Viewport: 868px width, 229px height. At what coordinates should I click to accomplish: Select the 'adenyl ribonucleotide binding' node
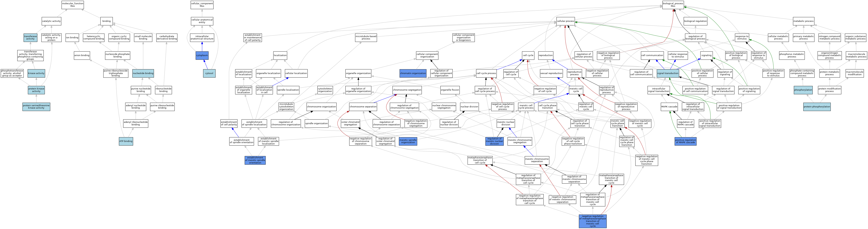tap(135, 123)
